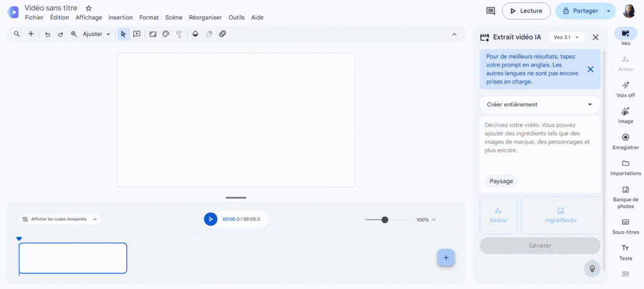This screenshot has width=644, height=289.
Task: Open the Veo 3.1 model dropdown
Action: (567, 37)
